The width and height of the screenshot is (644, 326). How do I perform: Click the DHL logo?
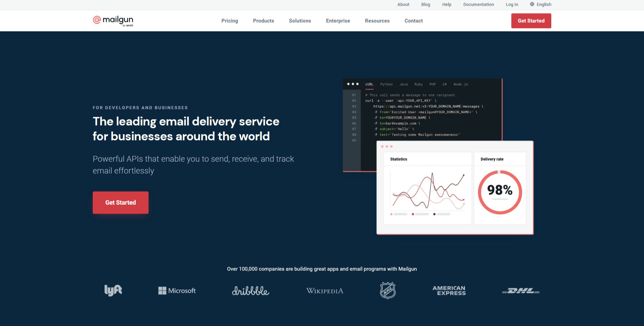tap(521, 291)
